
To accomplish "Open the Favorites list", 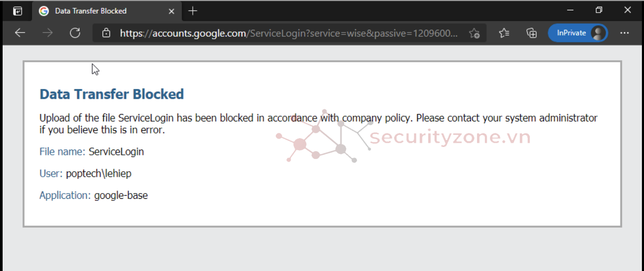I will (x=504, y=33).
